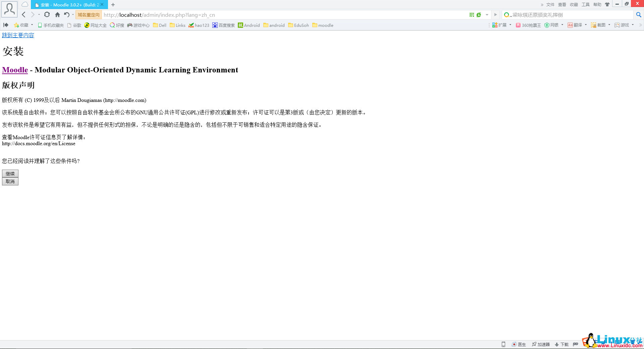The height and width of the screenshot is (349, 644).
Task: Click the 继续 continue button
Action: (10, 174)
